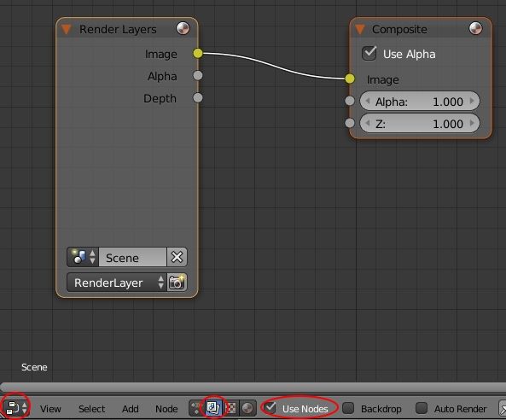Open the Add menu
This screenshot has width=506, height=420.
131,409
